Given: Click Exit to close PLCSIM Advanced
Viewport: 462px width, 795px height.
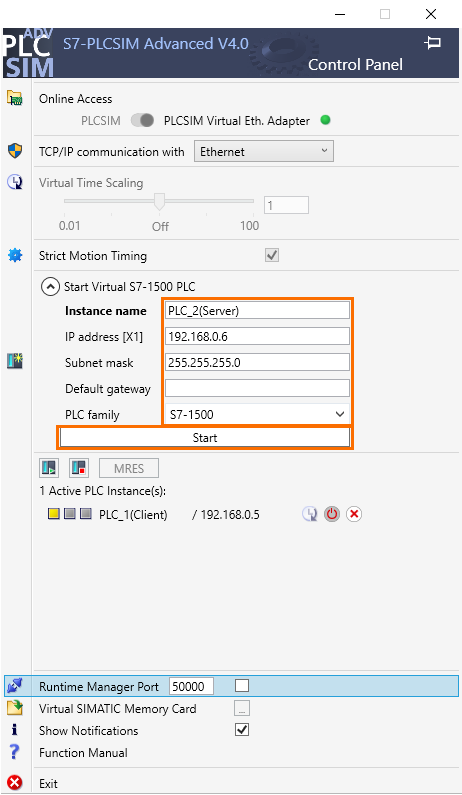Looking at the screenshot, I should click(x=48, y=783).
